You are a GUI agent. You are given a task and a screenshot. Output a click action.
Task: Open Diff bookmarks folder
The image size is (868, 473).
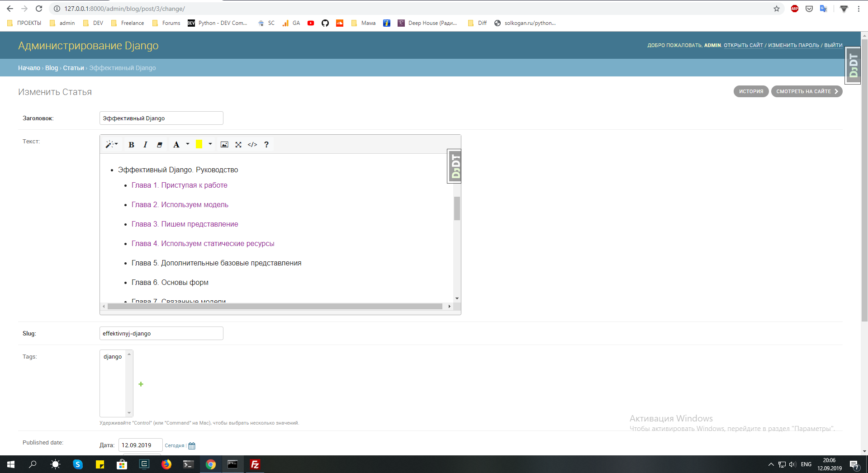[478, 23]
